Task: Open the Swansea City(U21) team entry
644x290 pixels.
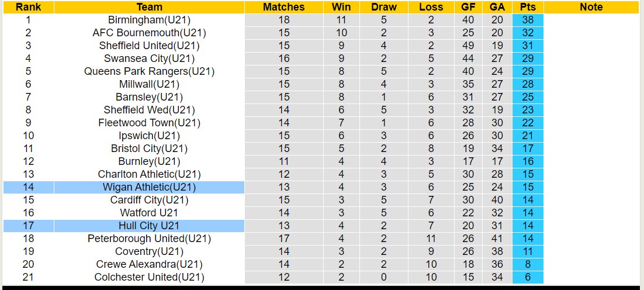Action: 149,58
